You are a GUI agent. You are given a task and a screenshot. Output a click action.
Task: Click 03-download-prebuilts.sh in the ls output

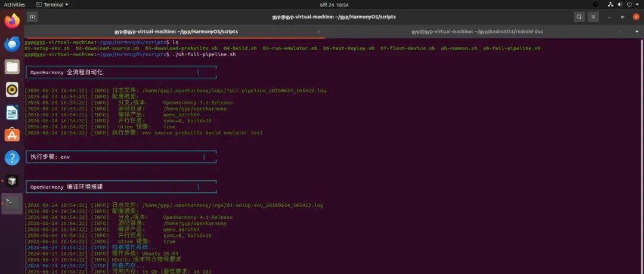click(x=181, y=48)
